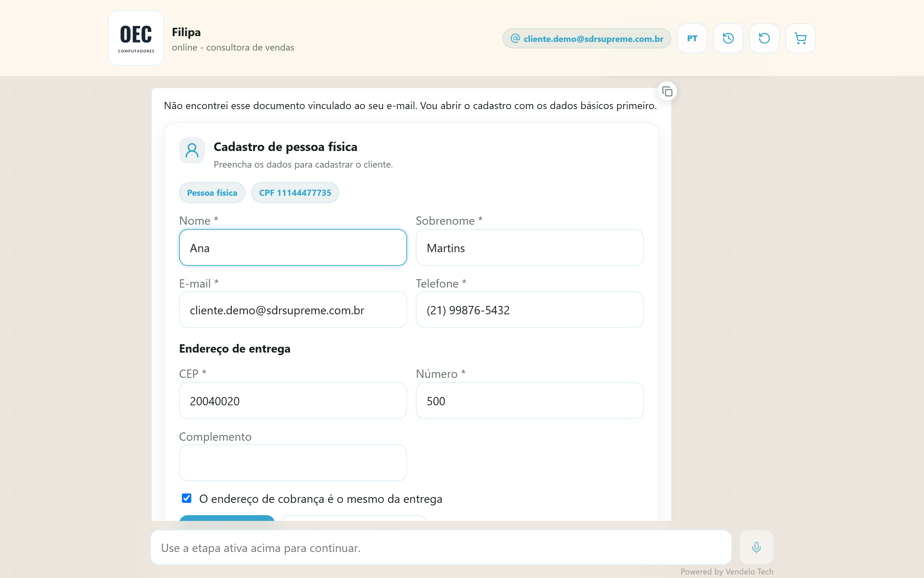Open the conversation history clock icon
924x578 pixels.
[728, 38]
